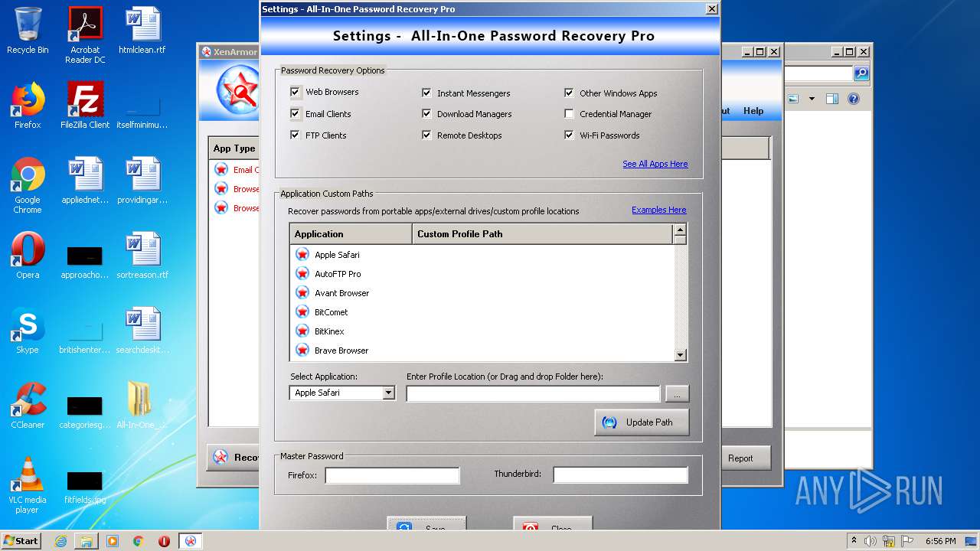
Task: Click the Avant Browser row icon
Action: point(302,292)
